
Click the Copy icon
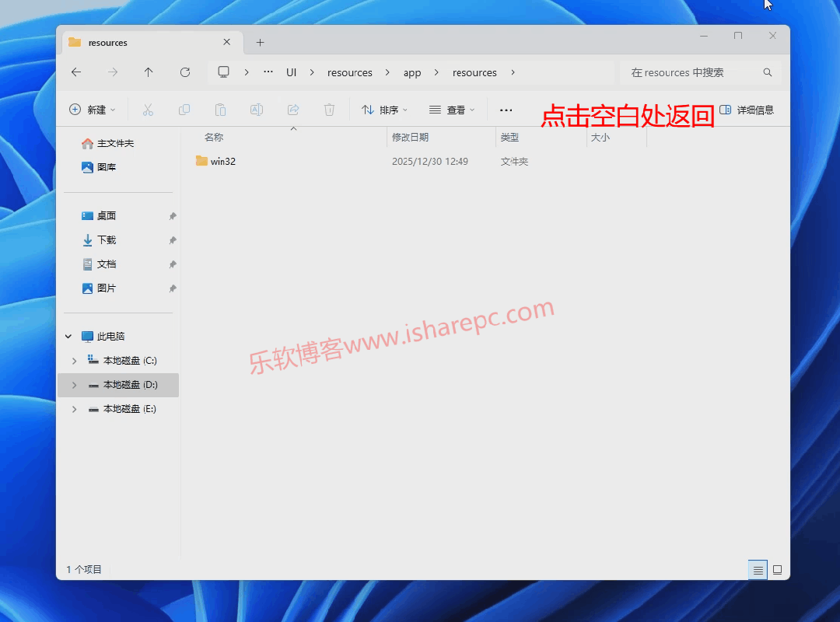pyautogui.click(x=184, y=110)
